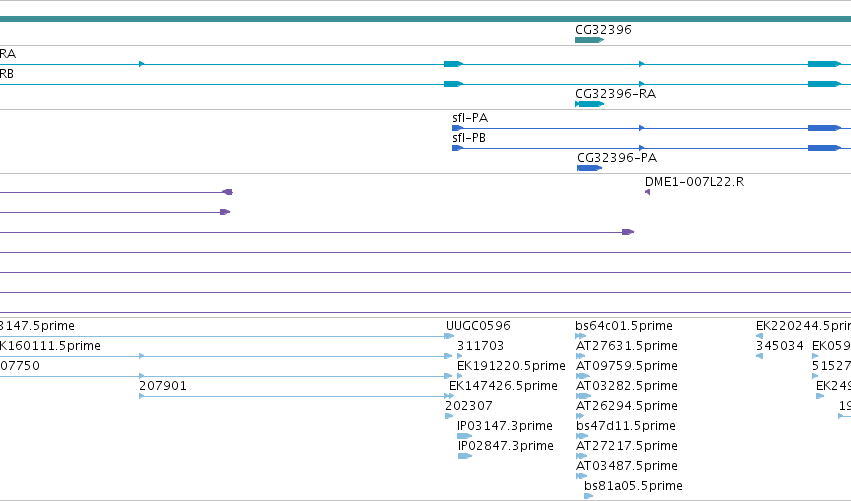Select the DME1-007L22.R feature arrow

(x=647, y=192)
